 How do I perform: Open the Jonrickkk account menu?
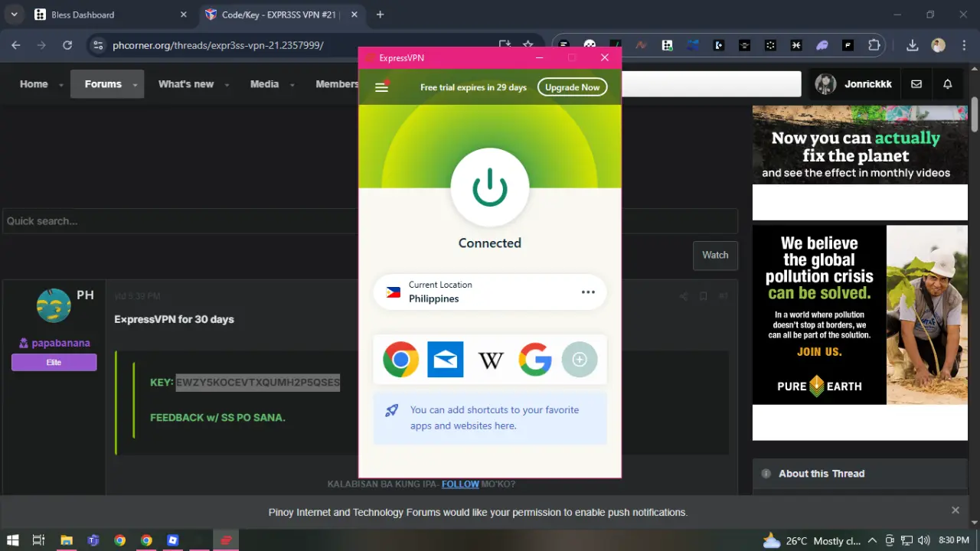pyautogui.click(x=853, y=84)
